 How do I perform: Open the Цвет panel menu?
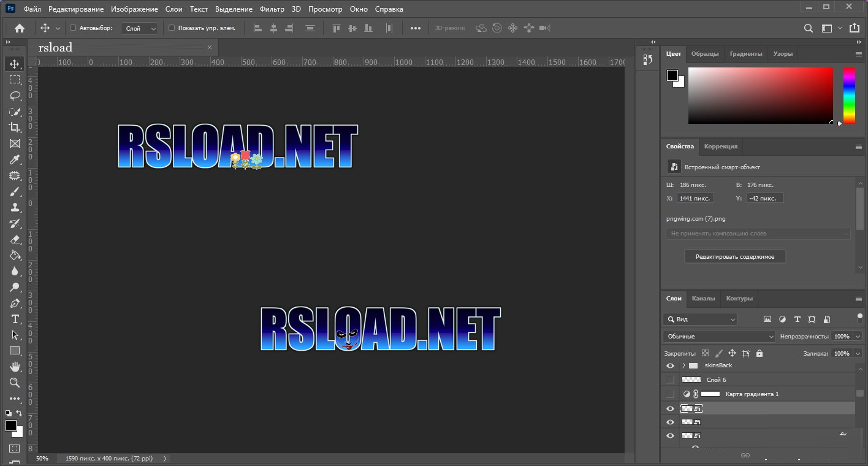pyautogui.click(x=859, y=54)
